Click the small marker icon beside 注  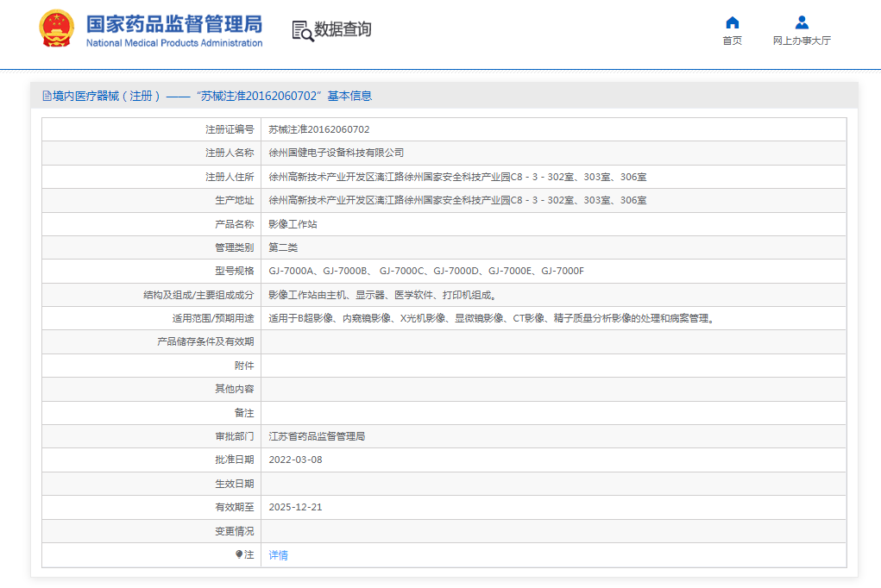coord(239,554)
